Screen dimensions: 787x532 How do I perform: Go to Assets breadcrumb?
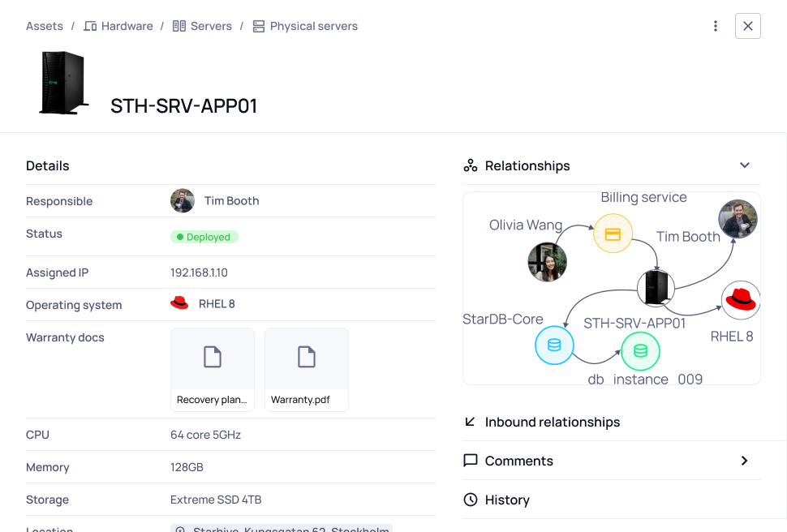click(45, 26)
